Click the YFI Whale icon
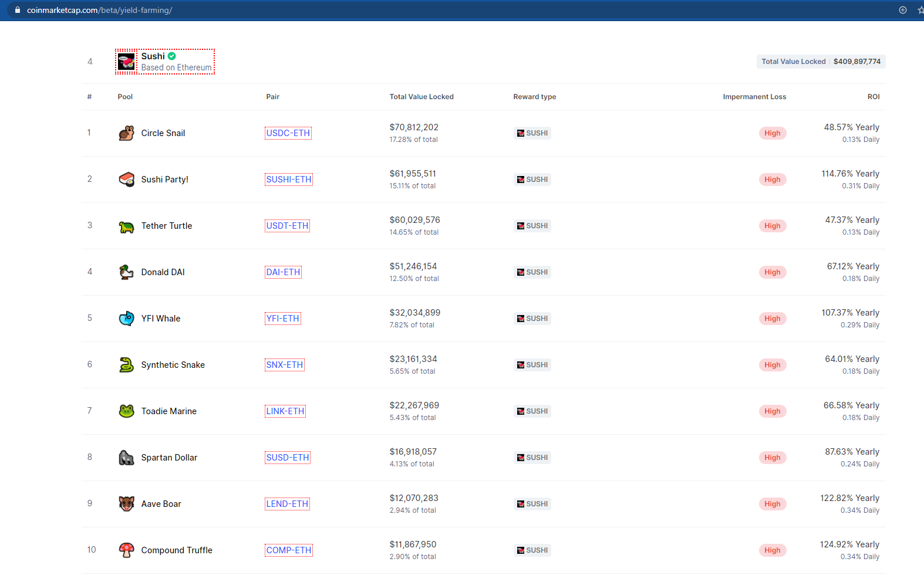Viewport: 924px width, 582px height. click(126, 319)
